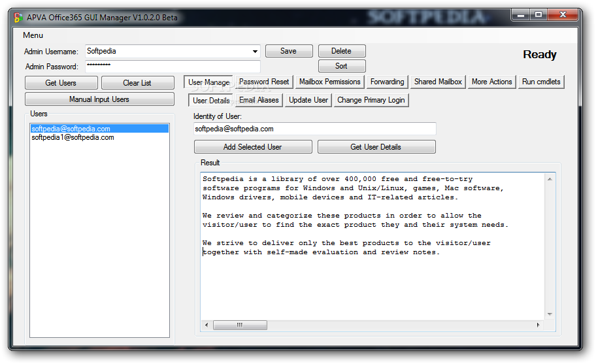This screenshot has width=596, height=364.
Task: Click into the Admin Password field
Action: click(x=173, y=66)
